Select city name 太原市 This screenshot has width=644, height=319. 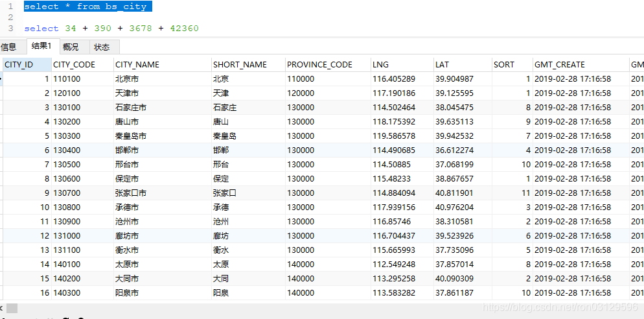[162, 265]
